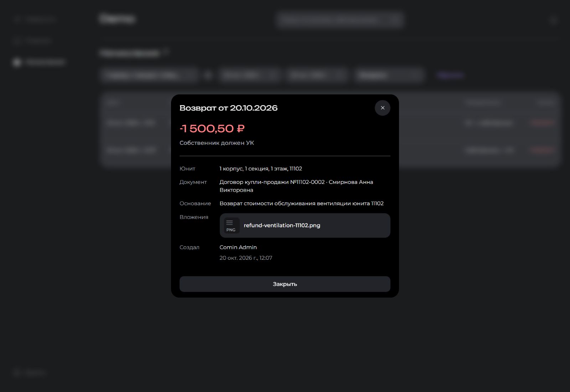Open the second sidebar navigation item
Viewport: 570px width, 392px height.
point(33,41)
